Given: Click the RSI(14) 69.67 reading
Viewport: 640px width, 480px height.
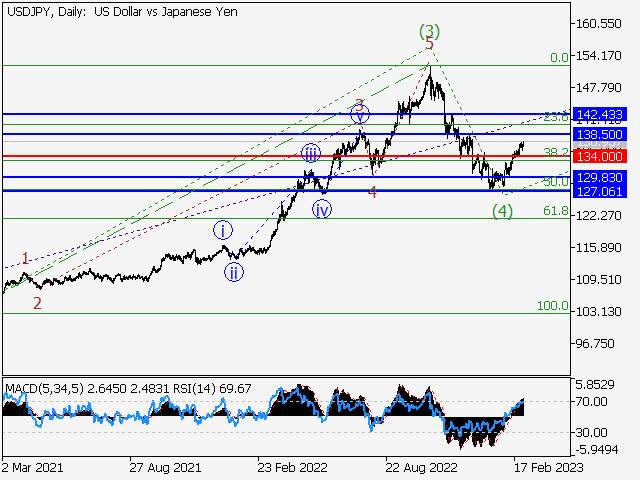Looking at the screenshot, I should 212,389.
